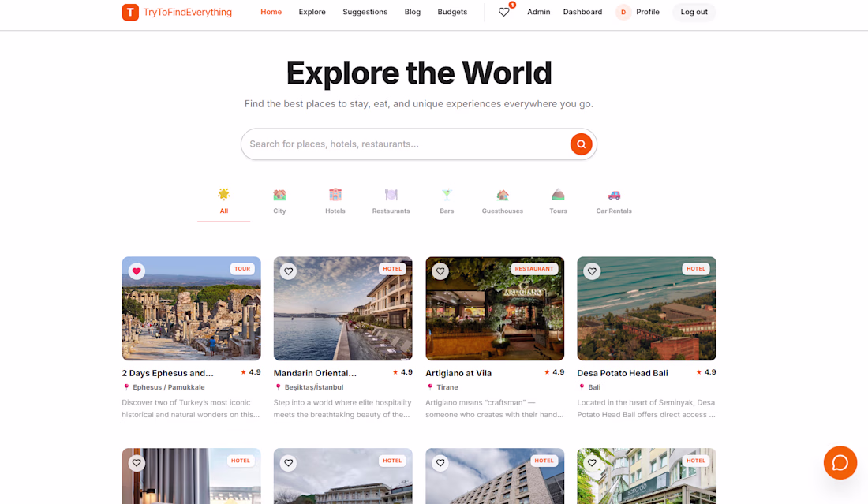Open the Profile link
The width and height of the screenshot is (868, 504).
click(x=648, y=12)
